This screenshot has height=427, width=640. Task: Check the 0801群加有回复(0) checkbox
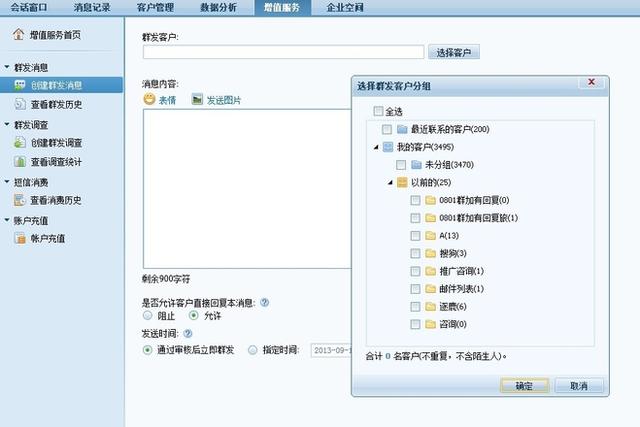[415, 200]
